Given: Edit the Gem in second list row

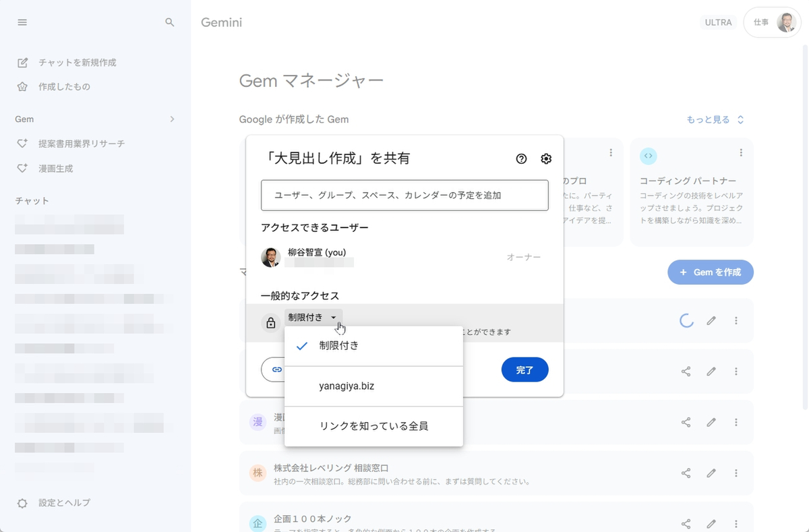Looking at the screenshot, I should 711,372.
